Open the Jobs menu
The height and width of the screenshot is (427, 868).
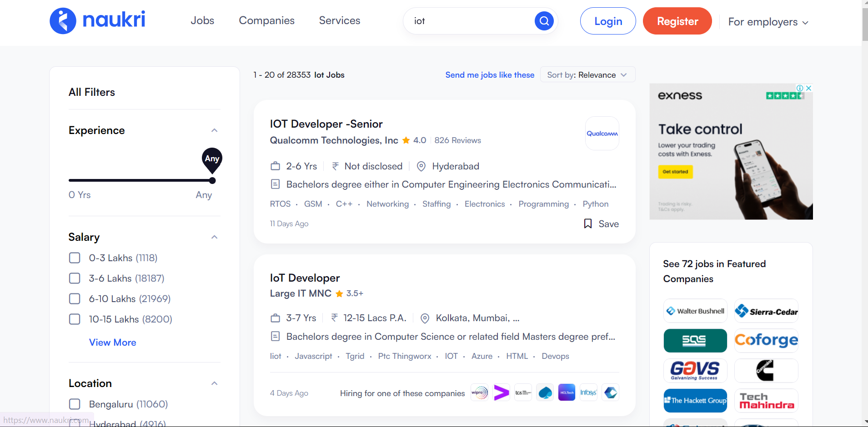coord(202,20)
